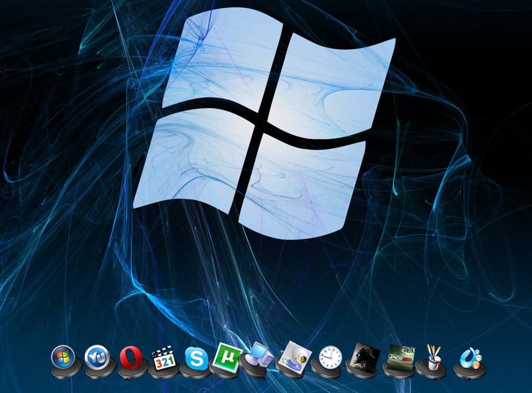
Task: Launch the YU silver-blue dock icon
Action: pyautogui.click(x=97, y=357)
